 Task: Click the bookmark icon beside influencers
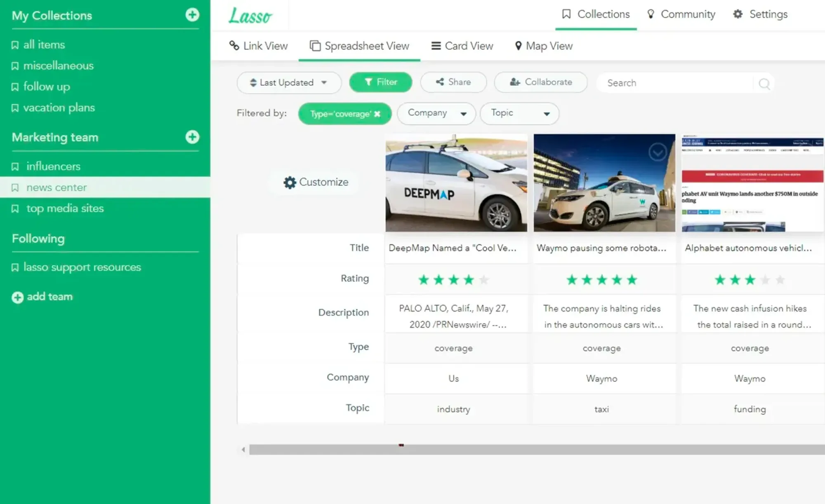click(15, 166)
